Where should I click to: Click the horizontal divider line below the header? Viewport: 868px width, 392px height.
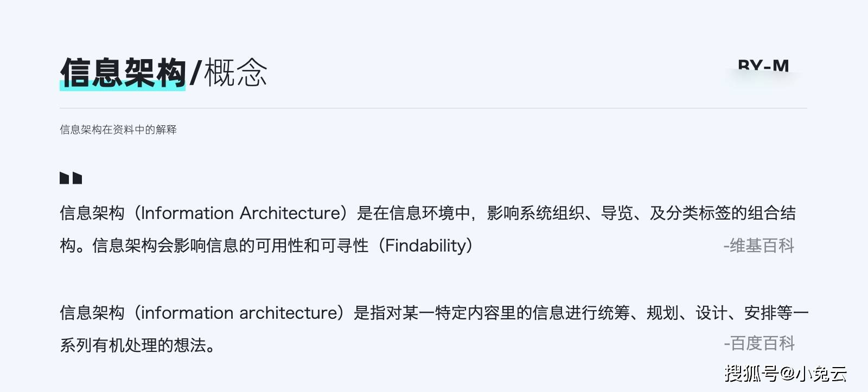[433, 108]
